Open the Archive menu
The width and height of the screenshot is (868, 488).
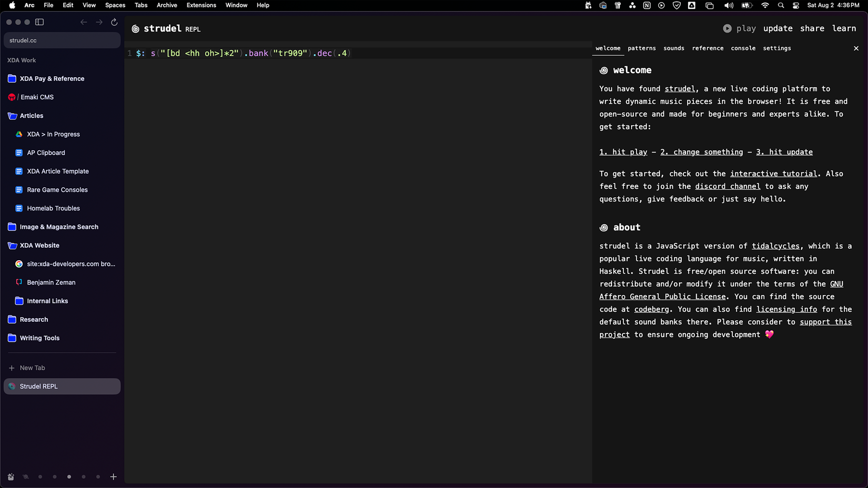[x=167, y=5]
